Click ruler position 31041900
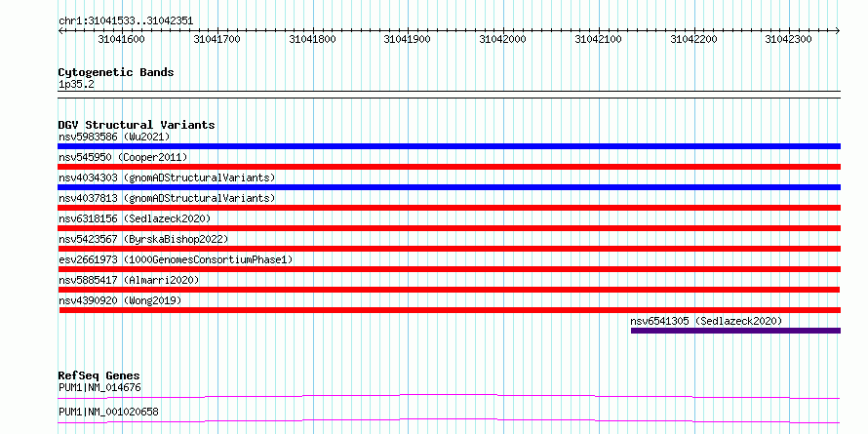 407,39
